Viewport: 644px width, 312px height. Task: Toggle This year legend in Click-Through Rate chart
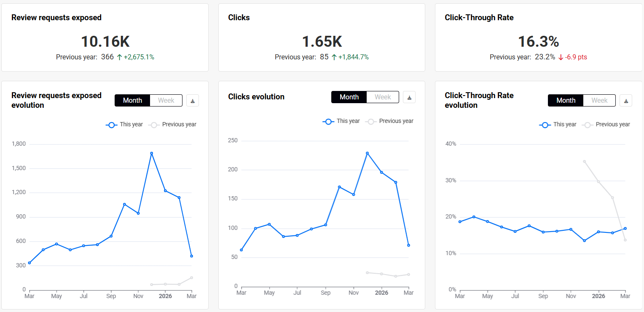[x=558, y=125]
